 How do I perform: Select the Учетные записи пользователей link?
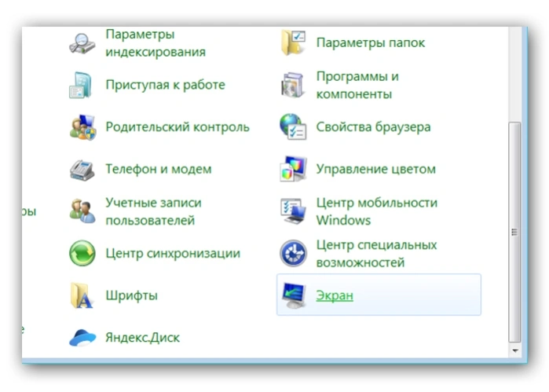coord(154,211)
